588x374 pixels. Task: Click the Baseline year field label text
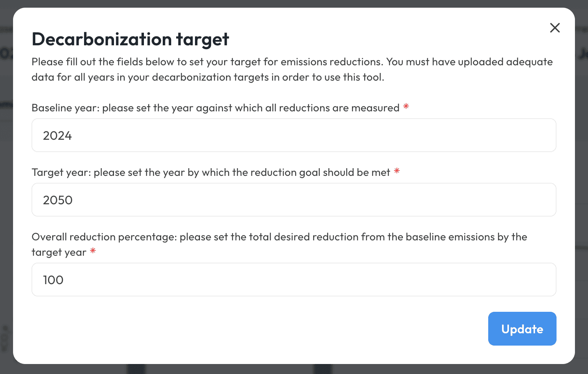point(215,108)
